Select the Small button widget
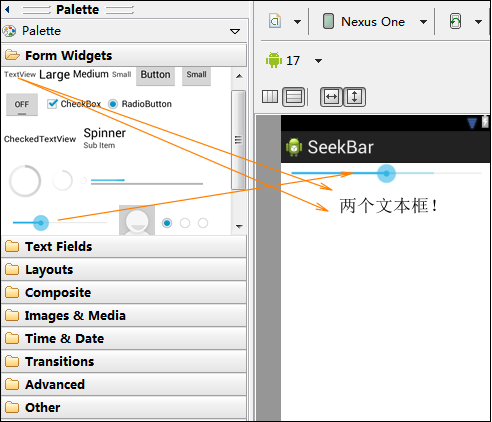Screen dimensions: 492x422 pyautogui.click(x=196, y=75)
